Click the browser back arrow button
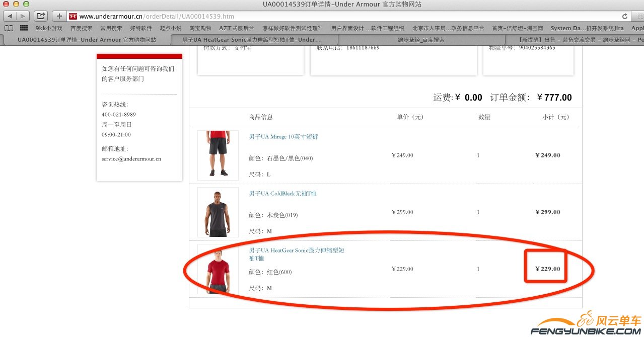The width and height of the screenshot is (644, 337). pos(10,16)
